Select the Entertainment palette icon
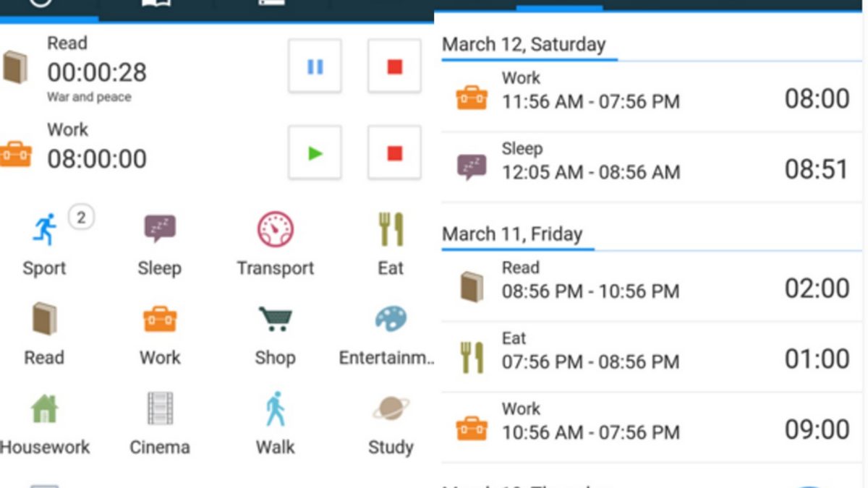This screenshot has height=488, width=868. click(391, 320)
